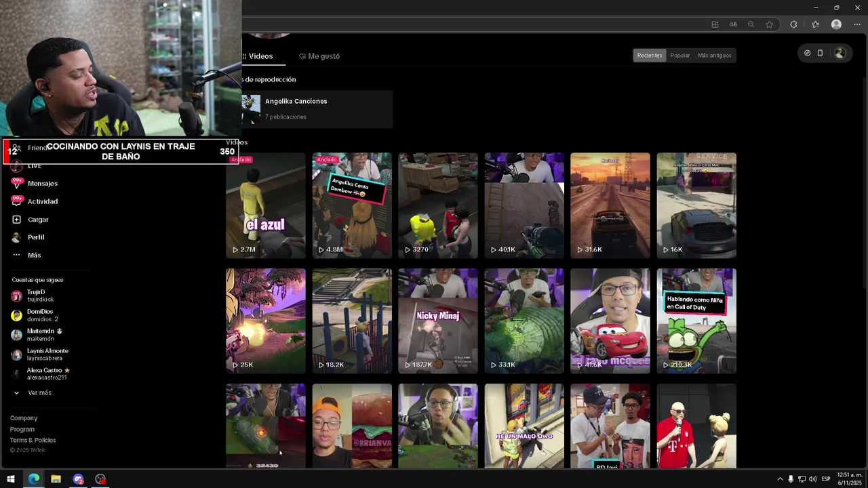Image resolution: width=868 pixels, height=488 pixels.
Task: Open the car video with 16K views
Action: pyautogui.click(x=696, y=205)
